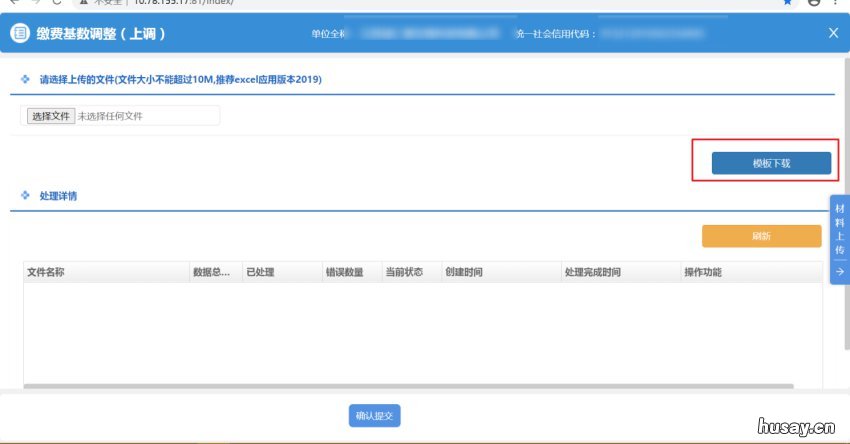Click the vertical scrollbar on the right edge
Image resolution: width=850 pixels, height=444 pixels.
pos(847,203)
